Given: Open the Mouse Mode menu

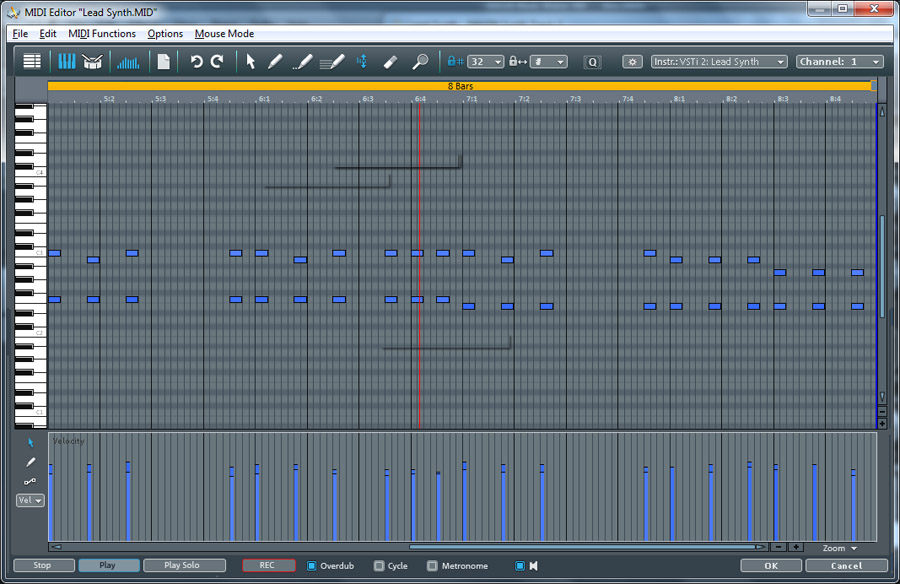Looking at the screenshot, I should click(224, 33).
